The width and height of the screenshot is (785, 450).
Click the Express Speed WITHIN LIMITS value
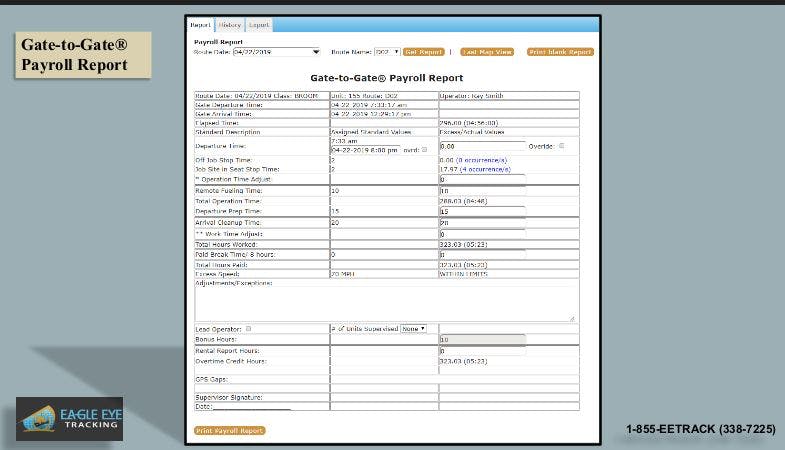[464, 274]
